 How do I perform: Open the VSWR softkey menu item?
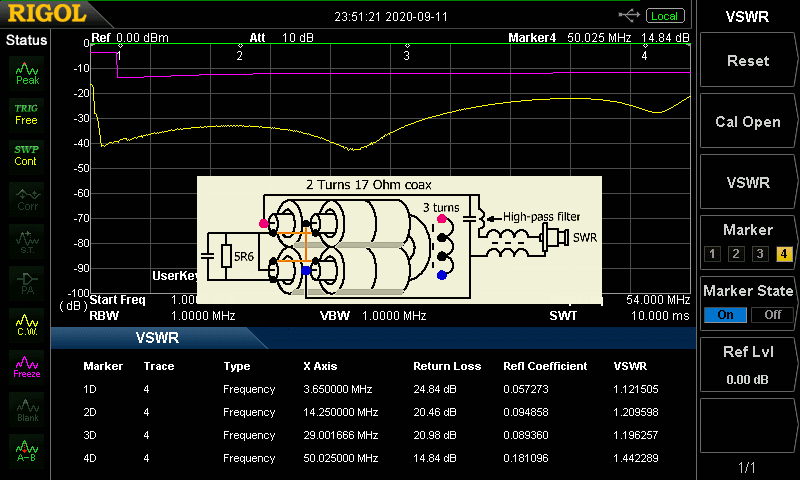(x=748, y=183)
